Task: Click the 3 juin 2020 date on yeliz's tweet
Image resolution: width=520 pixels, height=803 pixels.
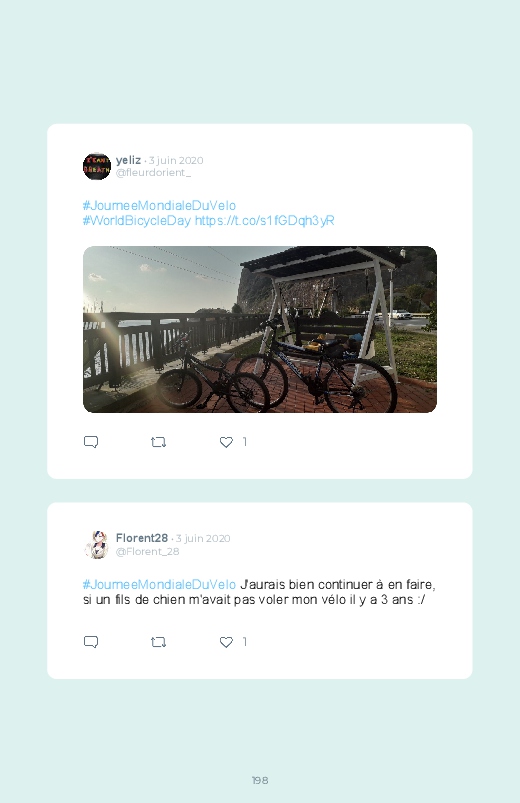Action: pos(176,161)
